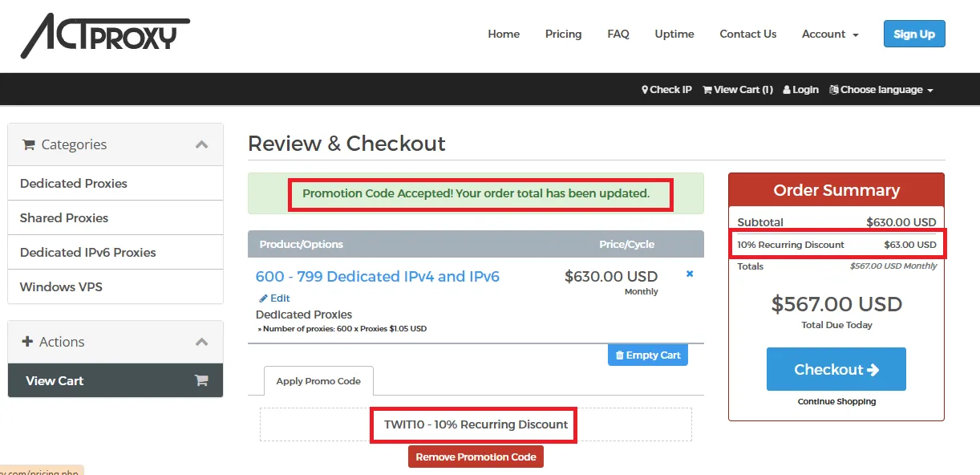Click the person icon beside Login
This screenshot has height=475, width=980.
click(x=786, y=89)
